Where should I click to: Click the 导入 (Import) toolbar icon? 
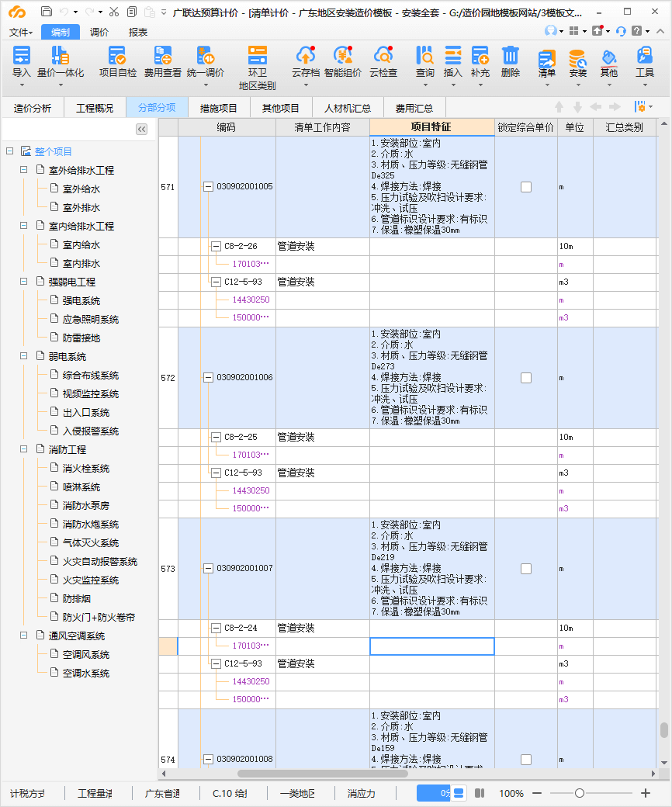tap(22, 56)
